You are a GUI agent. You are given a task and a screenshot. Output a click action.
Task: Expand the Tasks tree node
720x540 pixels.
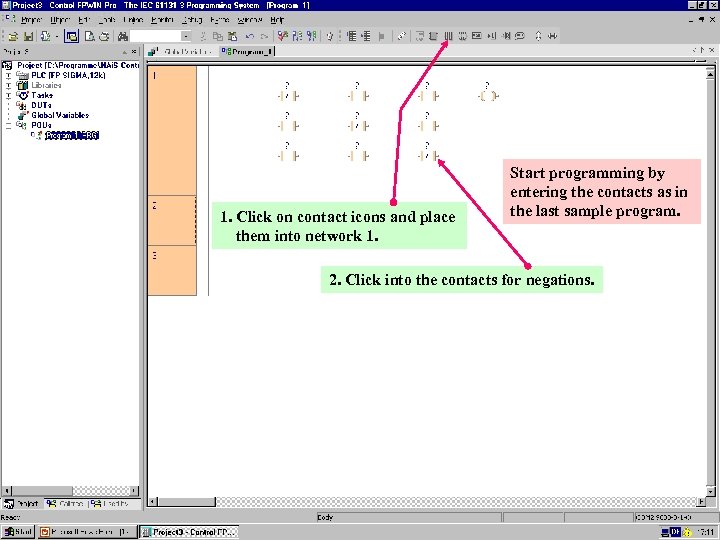pyautogui.click(x=8, y=95)
